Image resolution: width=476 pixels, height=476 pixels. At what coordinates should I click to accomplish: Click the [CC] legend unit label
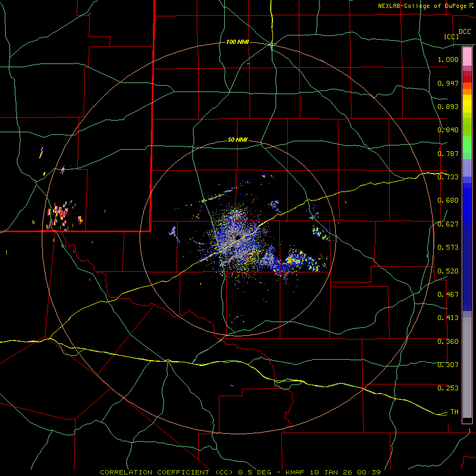coord(452,36)
